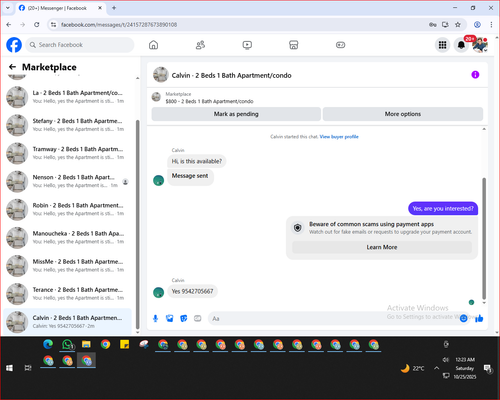This screenshot has width=500, height=400.
Task: Reload the page in Chrome
Action: (37, 25)
